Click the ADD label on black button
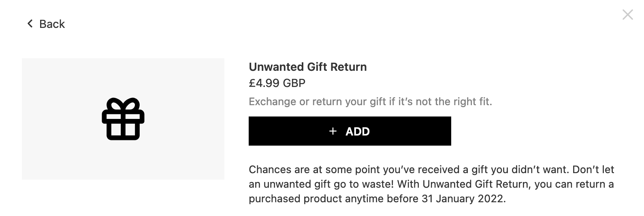This screenshot has width=644, height=216. coord(357,131)
